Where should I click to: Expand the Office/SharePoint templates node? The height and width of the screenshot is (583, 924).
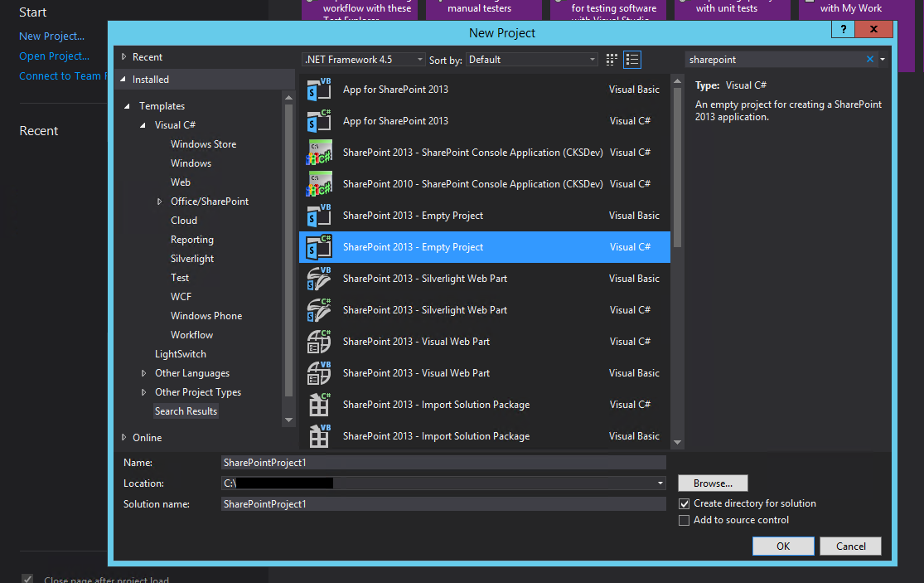pos(158,201)
